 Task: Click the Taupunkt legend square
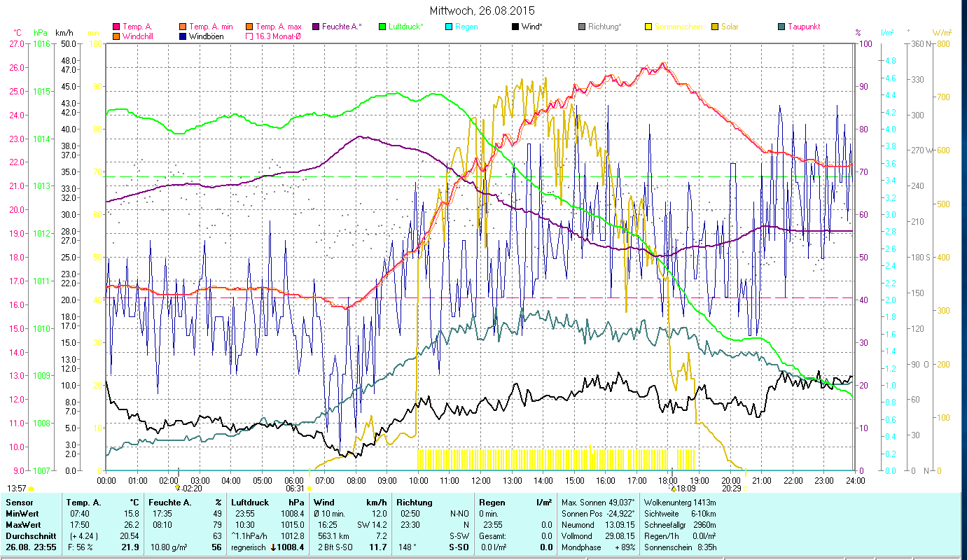(781, 27)
